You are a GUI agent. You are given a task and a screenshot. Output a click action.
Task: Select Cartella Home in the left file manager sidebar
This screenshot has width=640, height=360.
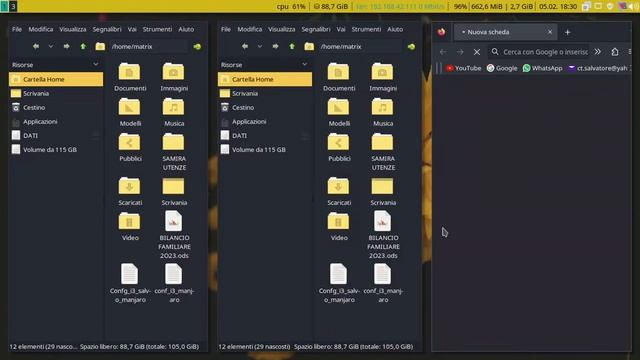(56, 79)
